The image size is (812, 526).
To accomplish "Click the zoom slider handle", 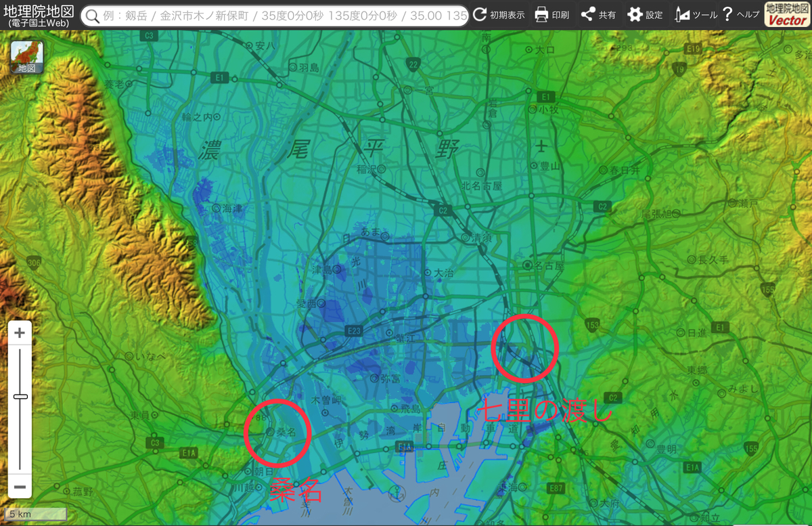I will [20, 396].
